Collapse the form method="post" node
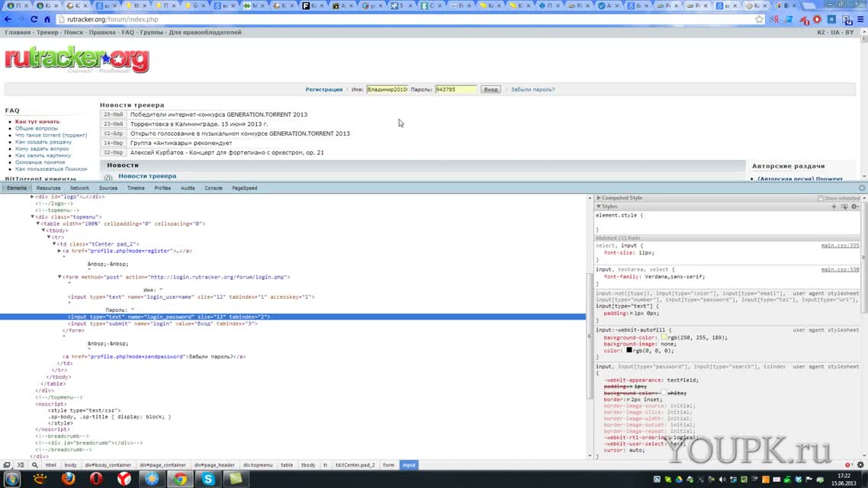Screen dimensions: 868x488 coord(59,277)
